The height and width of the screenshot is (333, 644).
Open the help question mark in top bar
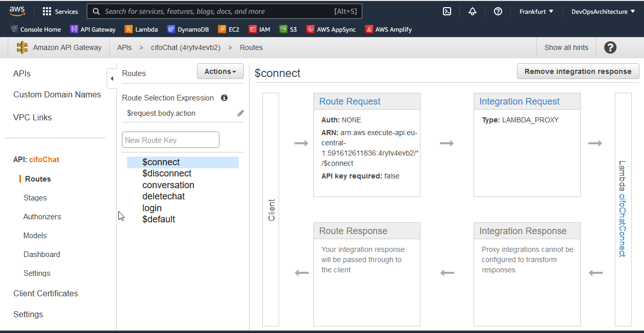[x=498, y=11]
